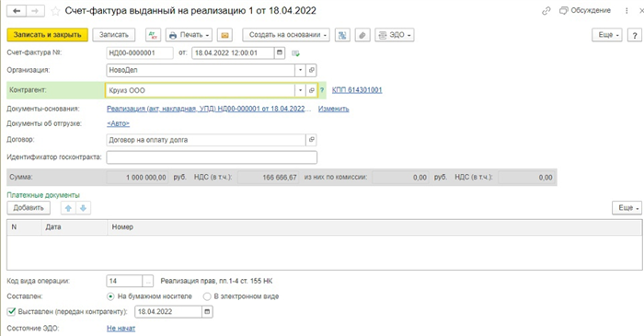Screen dimensions: 644x336
Task: Open operation code selection ellipsis button
Action: (148, 282)
